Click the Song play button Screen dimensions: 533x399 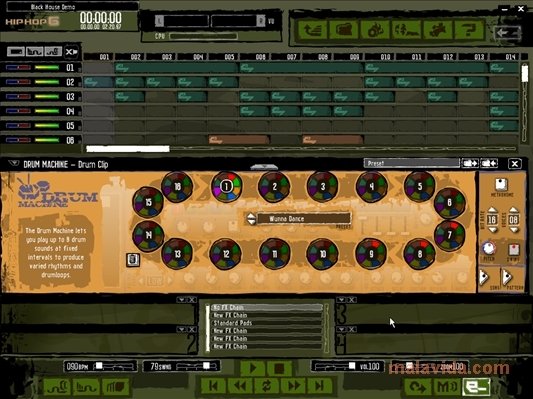point(484,277)
